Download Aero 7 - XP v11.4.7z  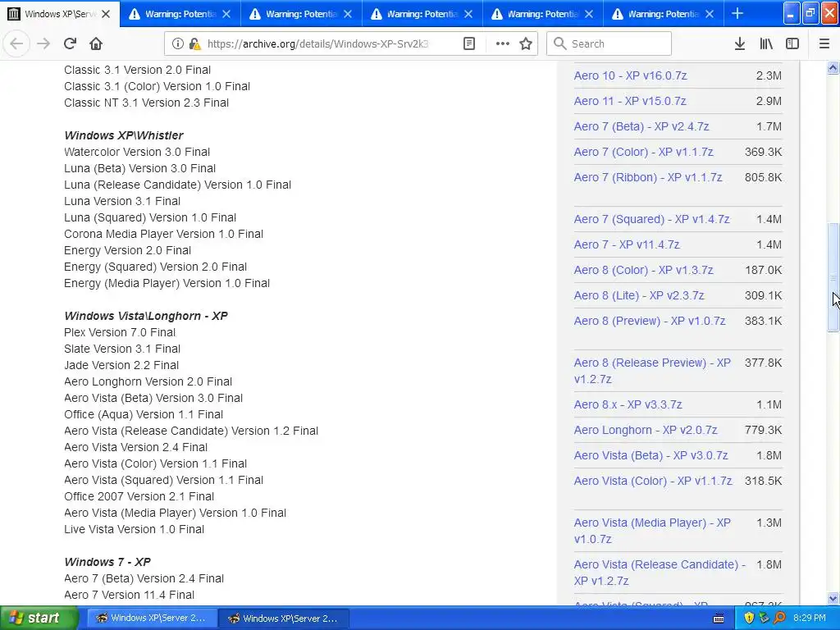click(x=627, y=244)
